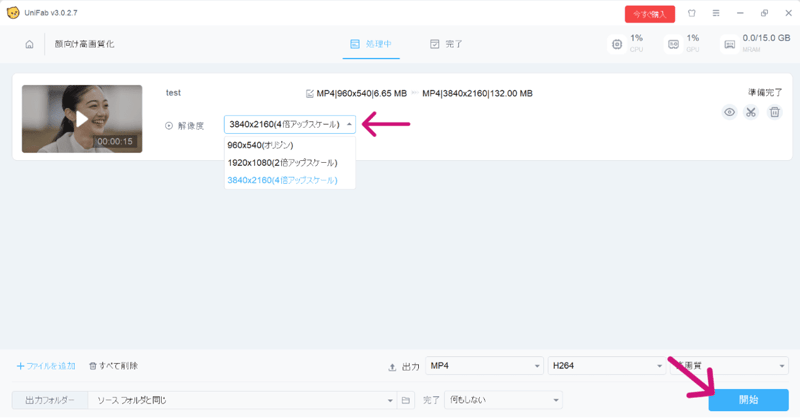Open the 何もしない completion action dropdown
Image resolution: width=800 pixels, height=418 pixels.
click(504, 400)
